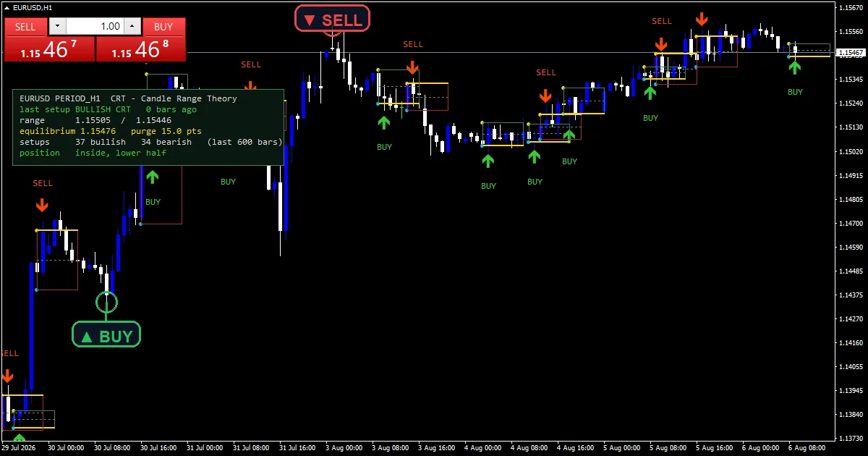This screenshot has height=456, width=868.
Task: Click the 3 Aug 16:00 time axis label
Action: tap(436, 448)
